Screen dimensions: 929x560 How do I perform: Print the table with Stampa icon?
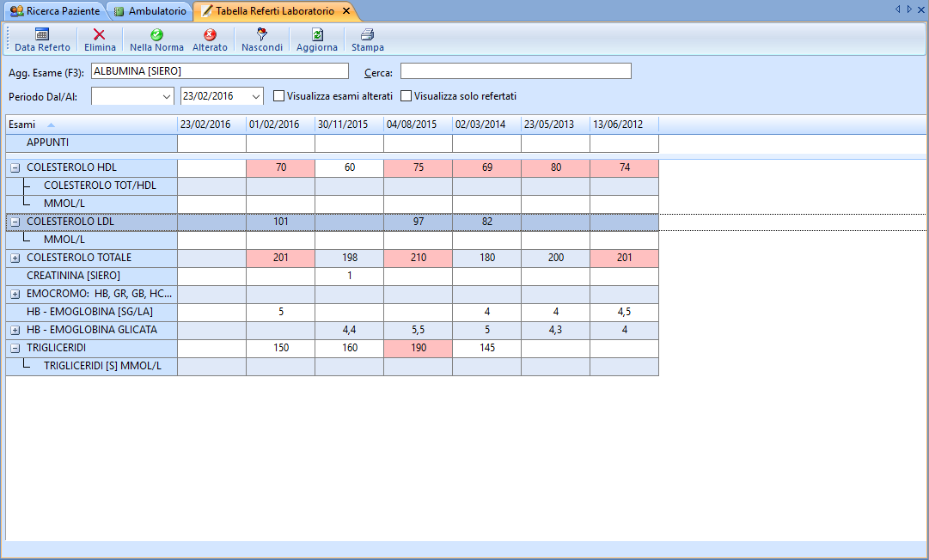(367, 34)
